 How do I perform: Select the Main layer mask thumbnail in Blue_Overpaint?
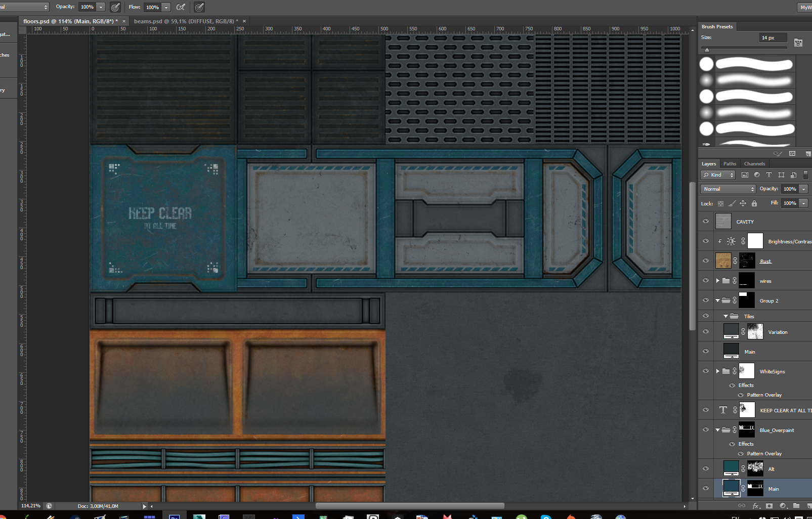tap(755, 489)
